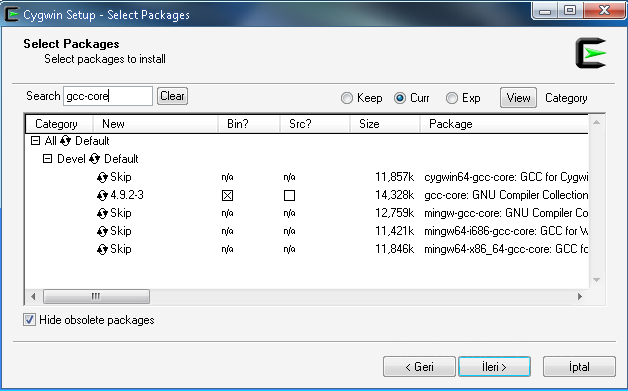The width and height of the screenshot is (628, 391).
Task: Go back with the < Geri button
Action: tap(419, 367)
